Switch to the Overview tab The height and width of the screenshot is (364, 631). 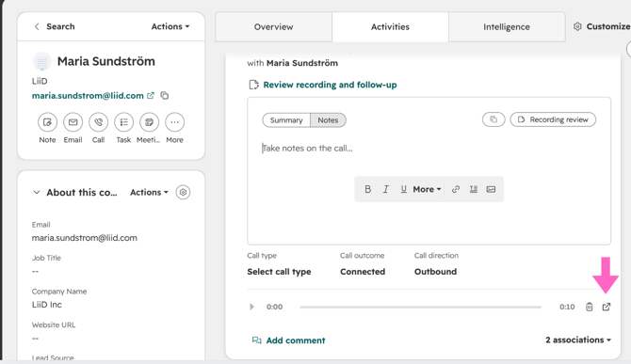274,27
